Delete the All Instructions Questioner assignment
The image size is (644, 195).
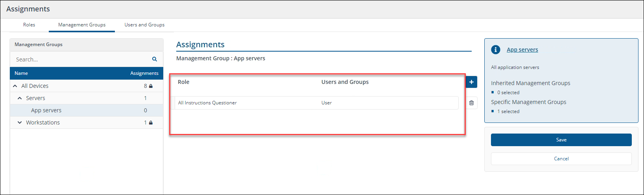(x=471, y=103)
